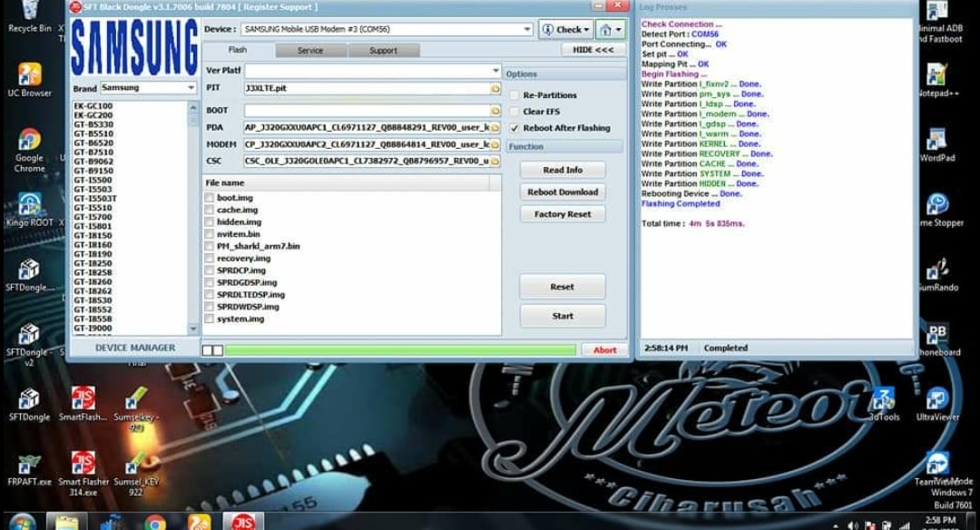The image size is (980, 530).
Task: Browse for a BOOT file via folder icon
Action: click(x=495, y=111)
